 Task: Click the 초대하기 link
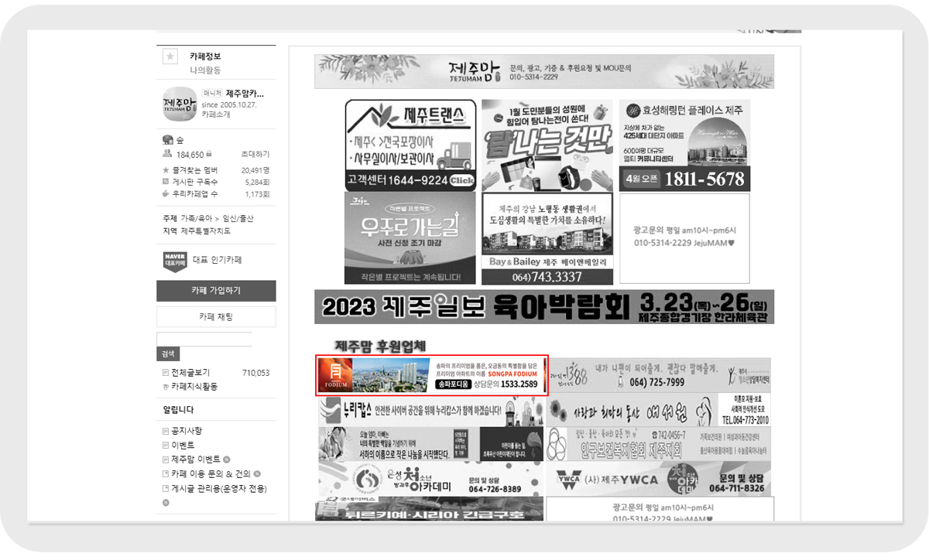coord(255,155)
